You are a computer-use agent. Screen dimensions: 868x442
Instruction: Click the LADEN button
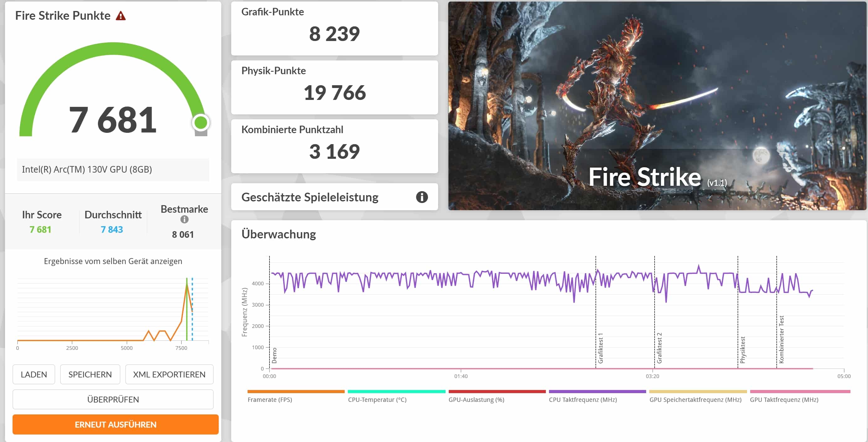[34, 374]
